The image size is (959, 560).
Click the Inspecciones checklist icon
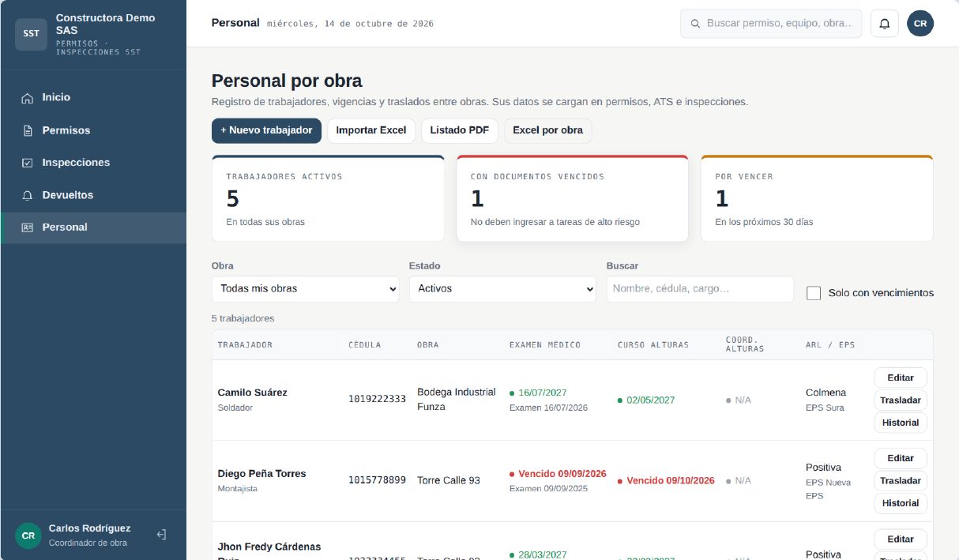click(x=28, y=163)
